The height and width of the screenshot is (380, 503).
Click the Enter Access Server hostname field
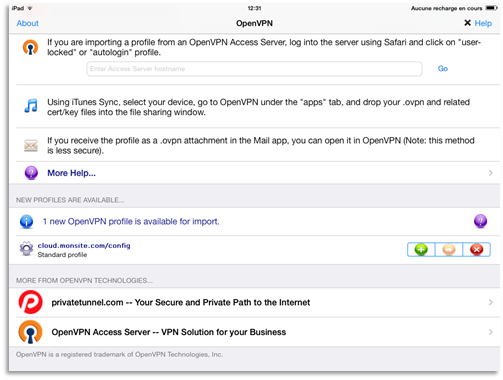[x=254, y=69]
